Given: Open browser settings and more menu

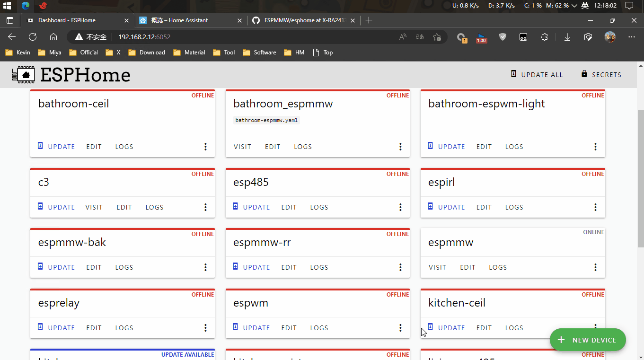Looking at the screenshot, I should click(632, 37).
